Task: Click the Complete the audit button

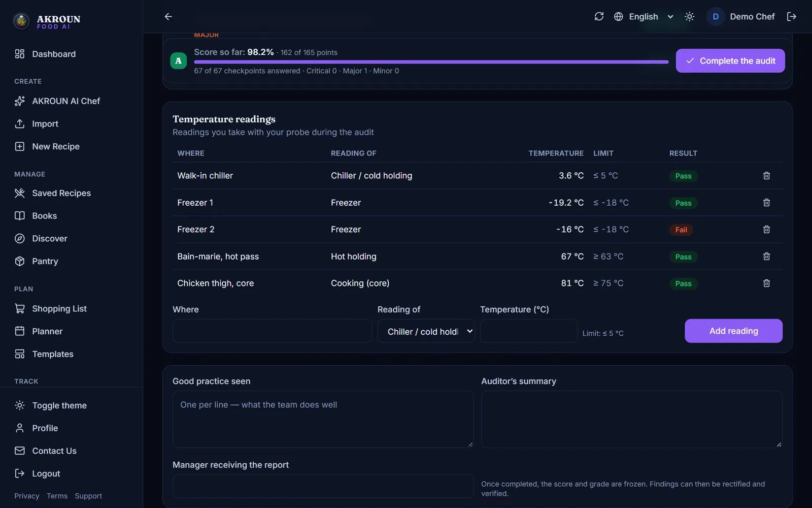Action: [x=730, y=61]
